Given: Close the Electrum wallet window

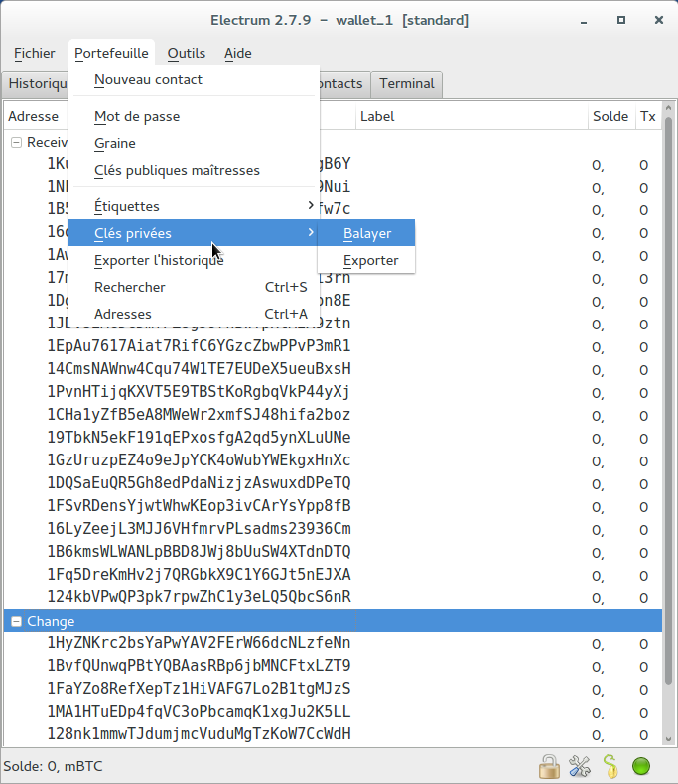Looking at the screenshot, I should pos(659,20).
